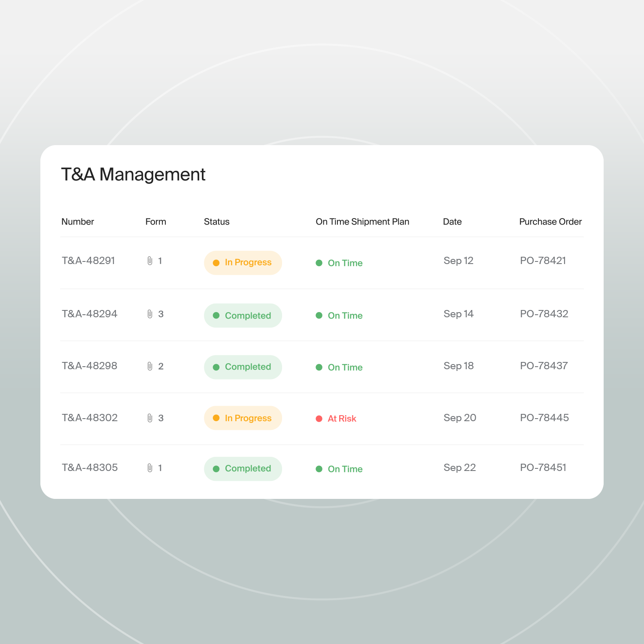Open record T&A-48294

[x=90, y=314]
